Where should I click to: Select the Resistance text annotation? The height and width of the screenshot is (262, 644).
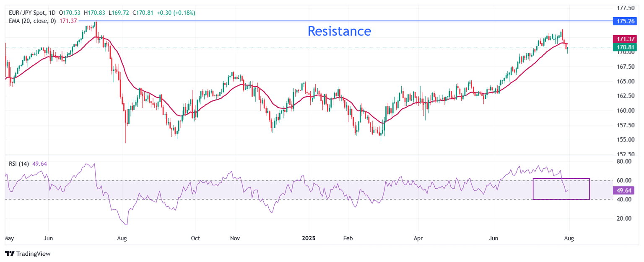tap(339, 31)
